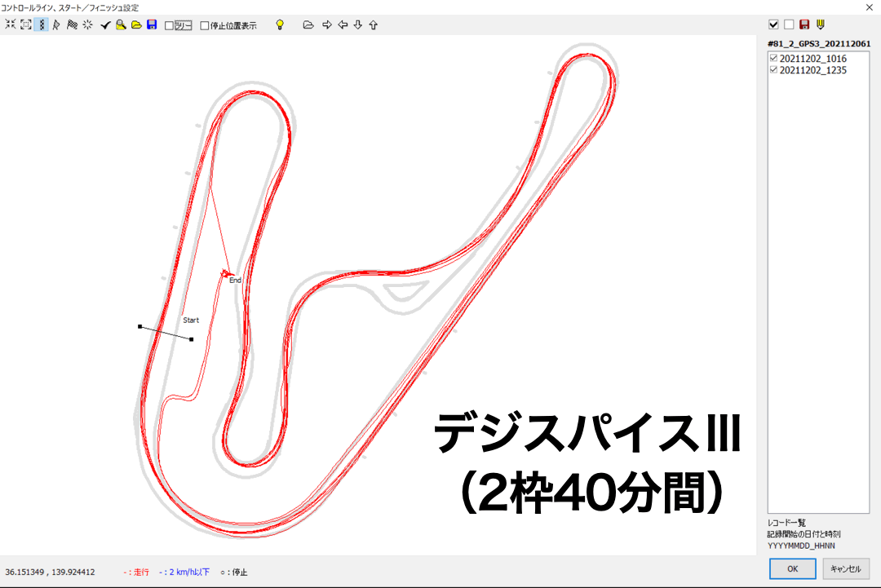
Task: Toggle the ラリー checkbox in toolbar
Action: click(169, 25)
